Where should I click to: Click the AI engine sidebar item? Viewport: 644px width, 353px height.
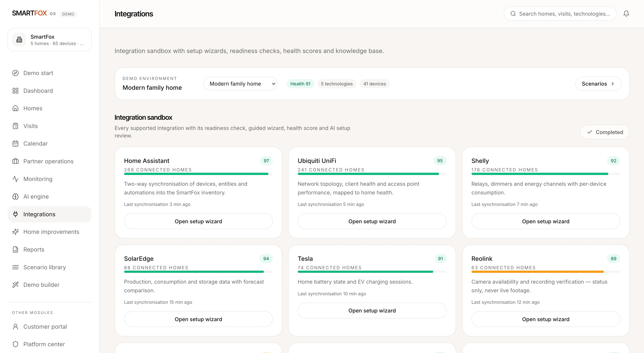click(50, 196)
